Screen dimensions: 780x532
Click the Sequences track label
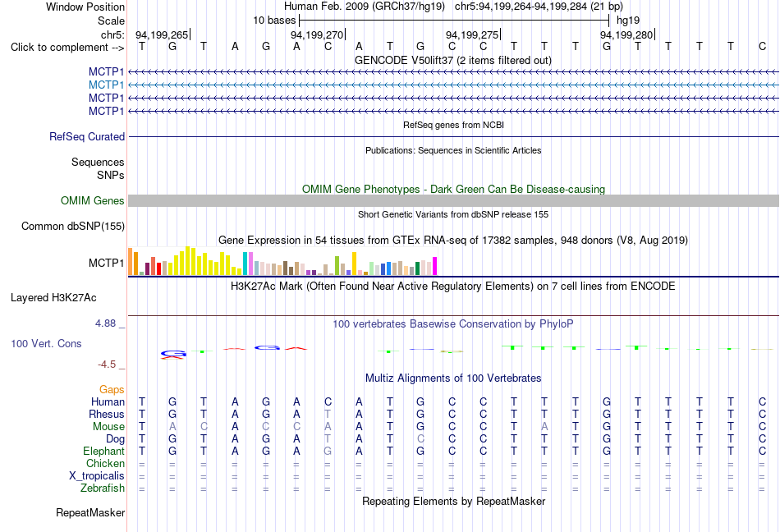point(98,162)
